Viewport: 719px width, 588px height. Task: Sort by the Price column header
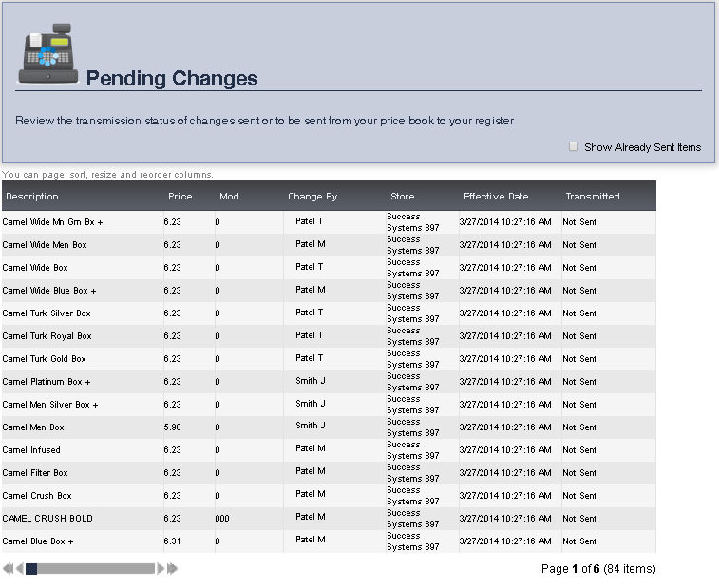click(x=180, y=197)
